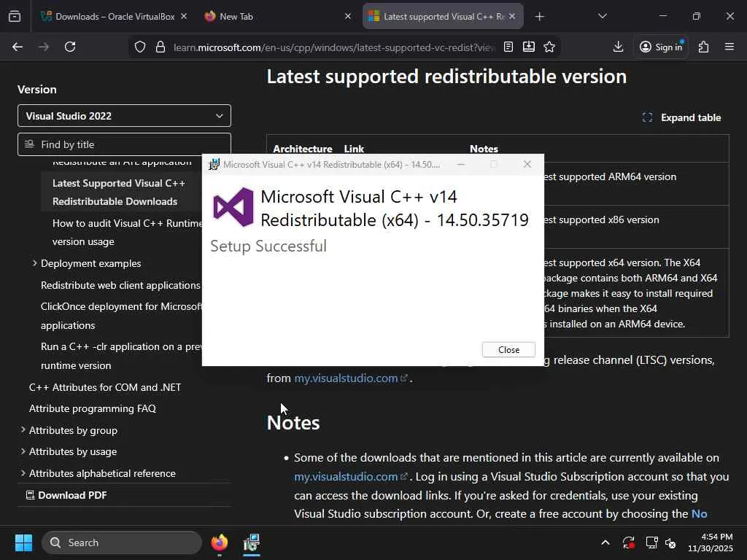The height and width of the screenshot is (560, 747).
Task: Open How to audit Visual C++ Runtime item
Action: tap(127, 233)
